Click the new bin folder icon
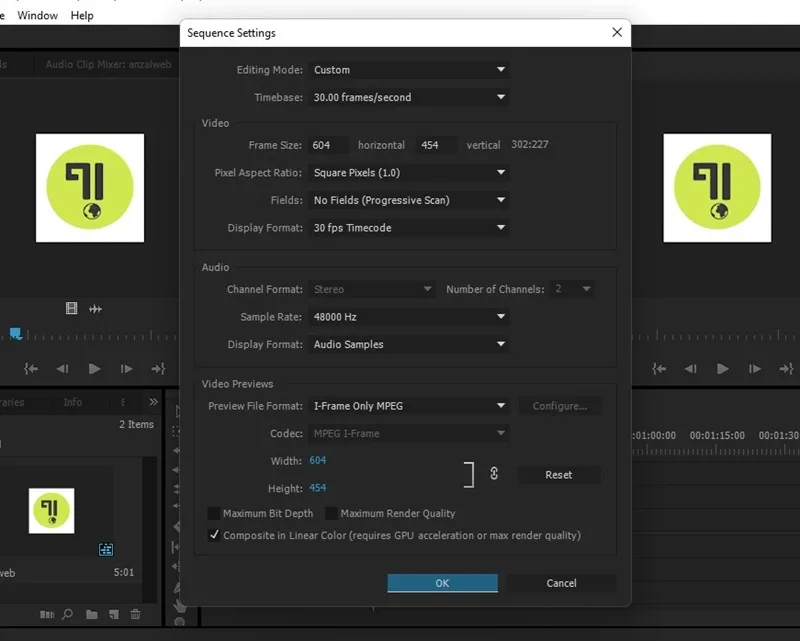Viewport: 800px width, 641px height. (92, 614)
